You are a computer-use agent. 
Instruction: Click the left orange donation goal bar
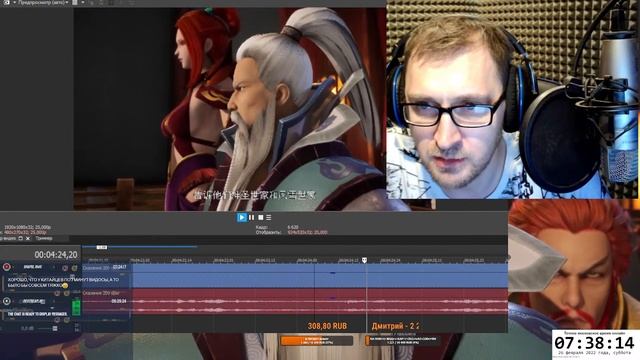(x=317, y=340)
